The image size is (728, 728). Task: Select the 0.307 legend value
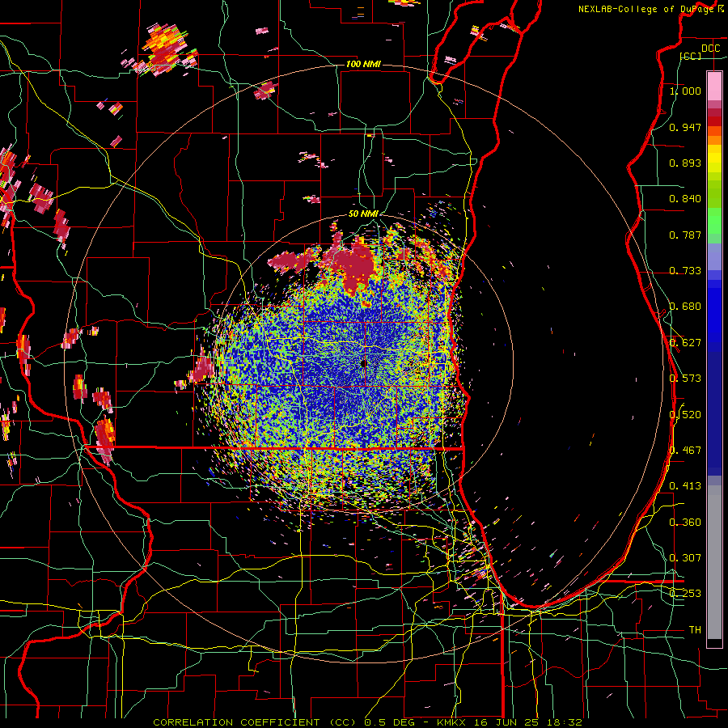coord(685,558)
